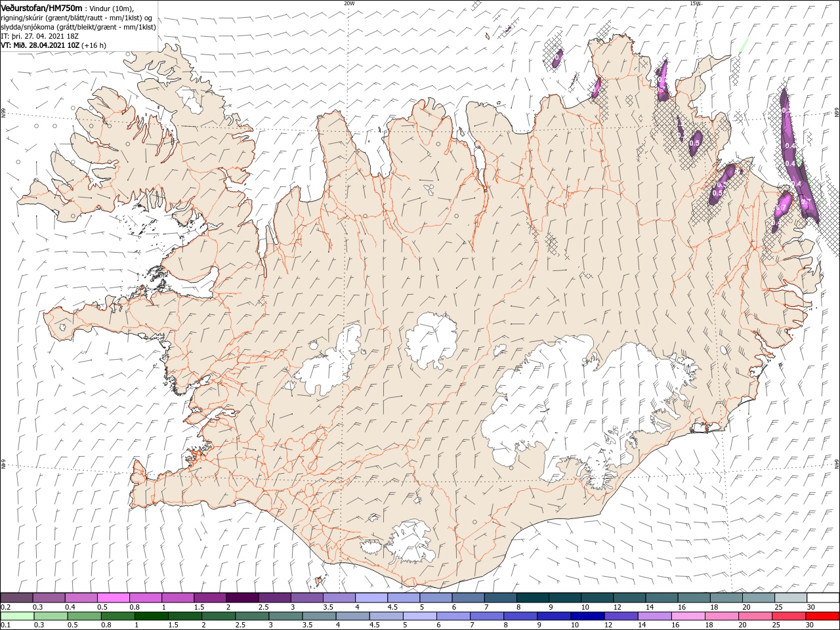Viewport: 840px width, 630px height.
Task: Click the lower legend swatch starting at 1.5
Action: (184, 616)
